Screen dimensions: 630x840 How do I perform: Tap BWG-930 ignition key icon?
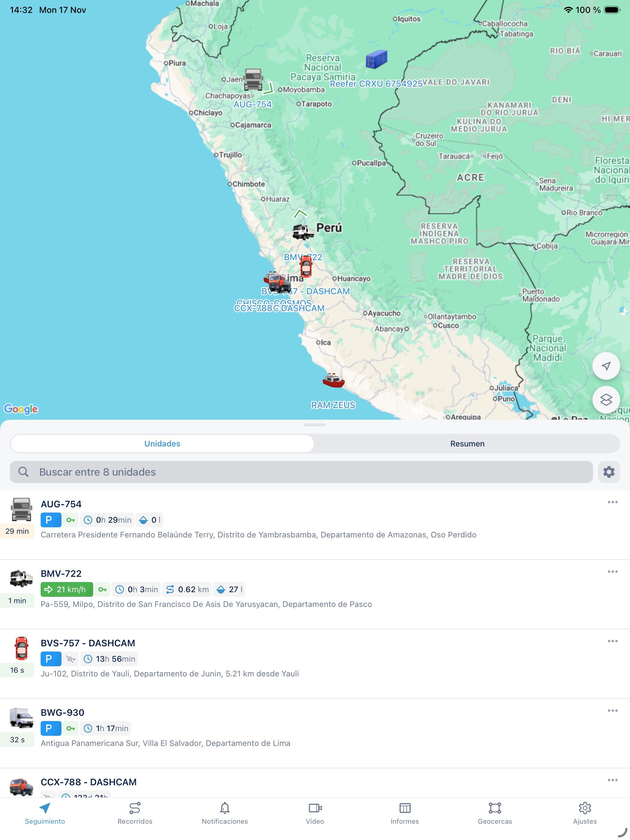click(x=71, y=728)
